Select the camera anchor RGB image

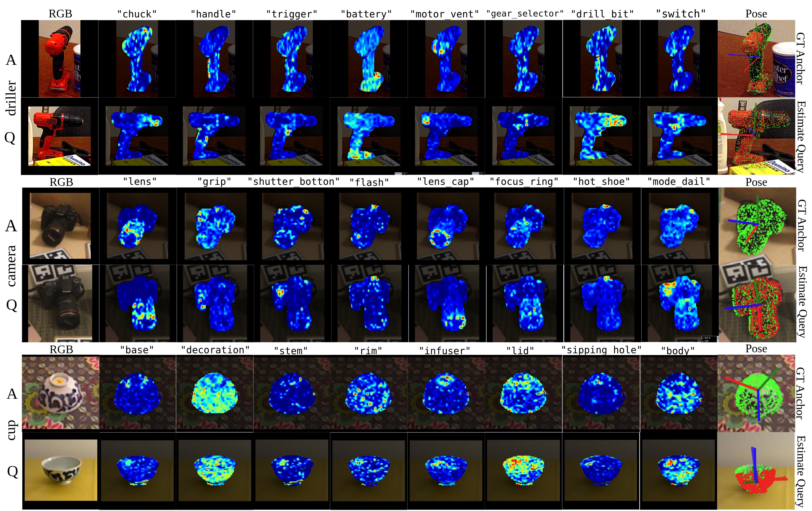(60, 226)
